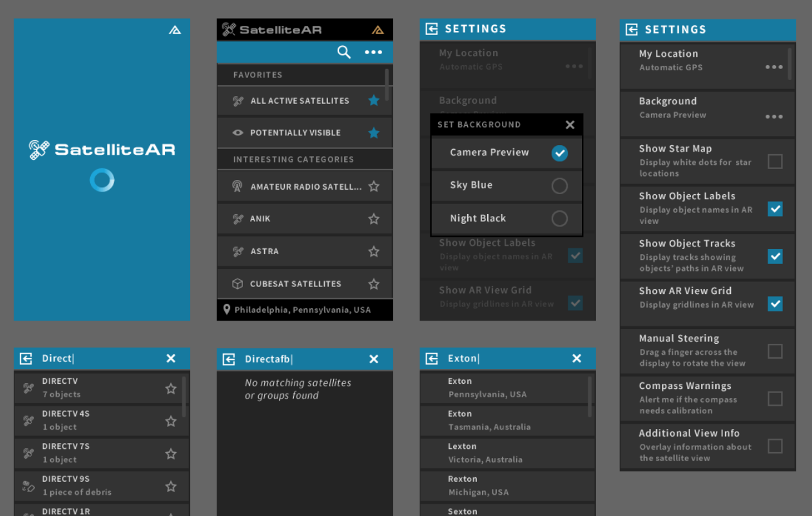Click the satellite icon beside DIRECTV 7S
Screen dimensions: 812x516
28,453
